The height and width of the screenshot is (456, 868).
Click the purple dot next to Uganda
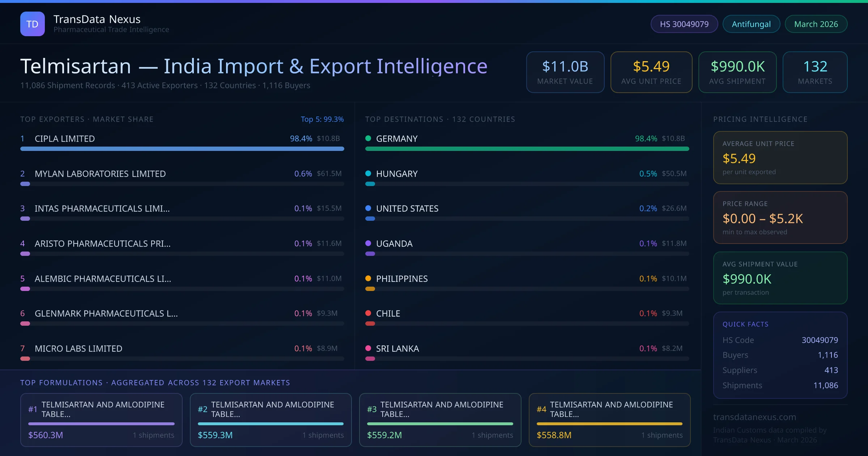[368, 244]
